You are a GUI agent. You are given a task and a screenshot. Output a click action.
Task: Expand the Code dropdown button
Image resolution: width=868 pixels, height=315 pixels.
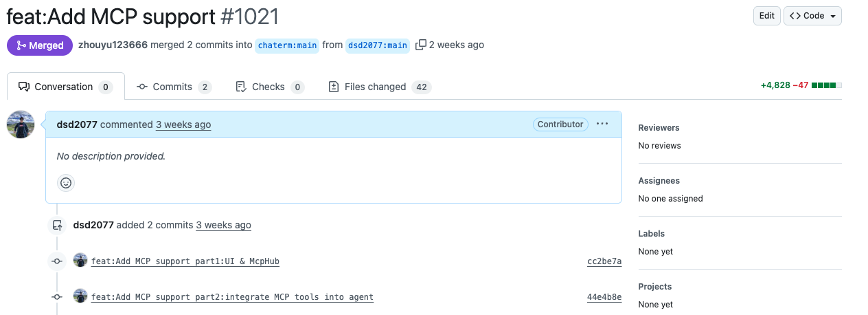[812, 16]
